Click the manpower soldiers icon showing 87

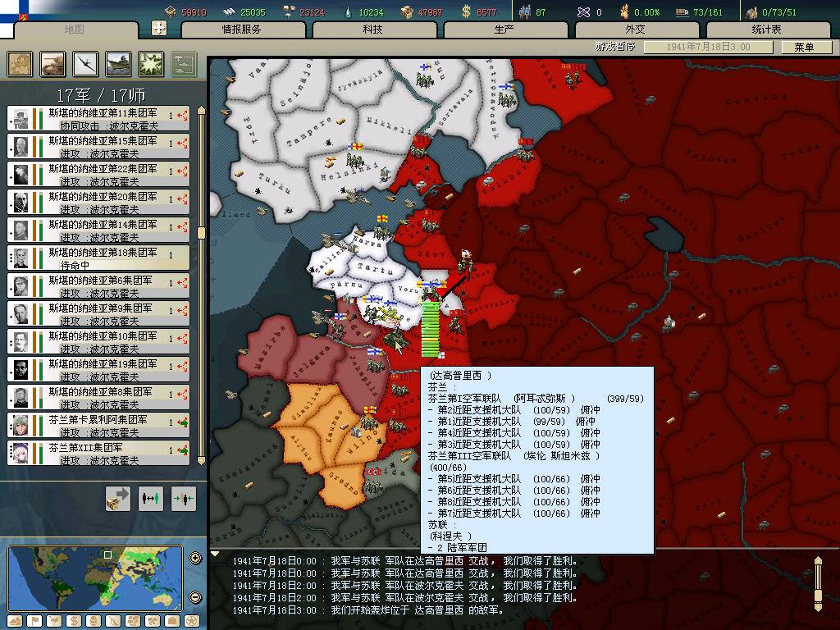click(524, 11)
